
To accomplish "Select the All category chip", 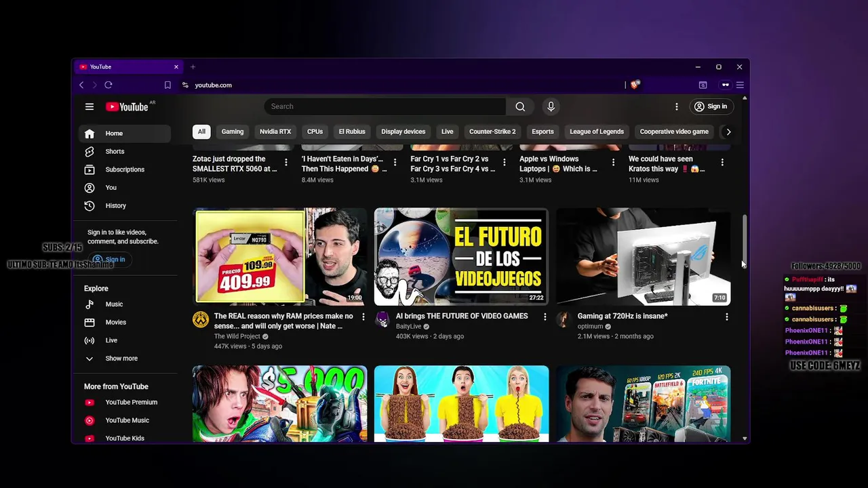I will [x=201, y=131].
